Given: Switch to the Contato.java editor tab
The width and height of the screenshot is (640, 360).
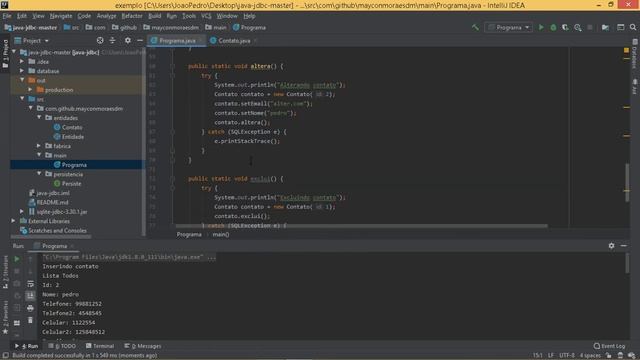Looking at the screenshot, I should coord(234,41).
